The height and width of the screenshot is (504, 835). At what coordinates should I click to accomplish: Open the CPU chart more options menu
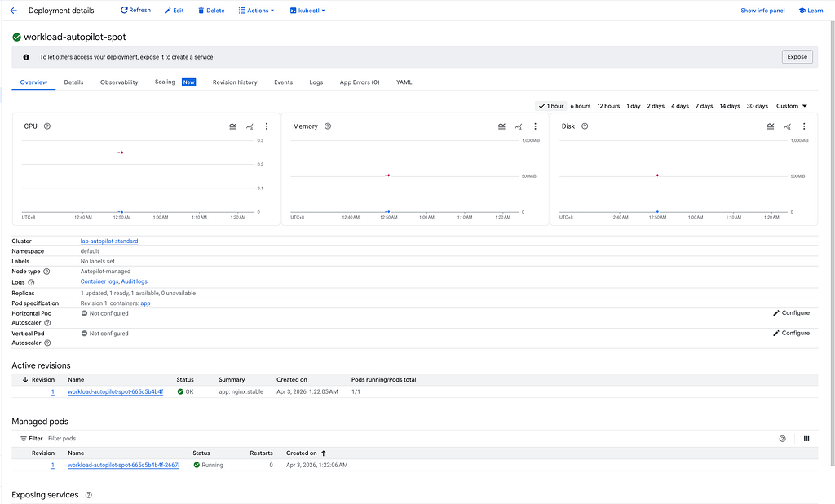point(267,126)
